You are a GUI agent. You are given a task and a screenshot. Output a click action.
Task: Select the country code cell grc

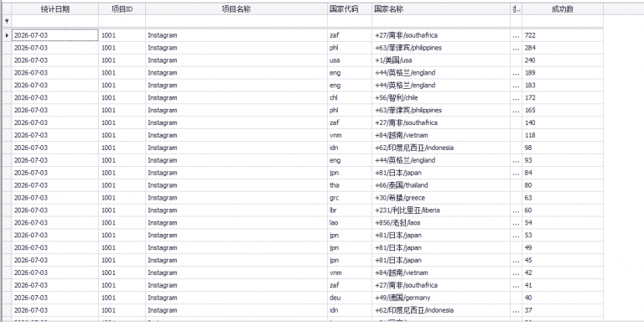click(x=350, y=198)
